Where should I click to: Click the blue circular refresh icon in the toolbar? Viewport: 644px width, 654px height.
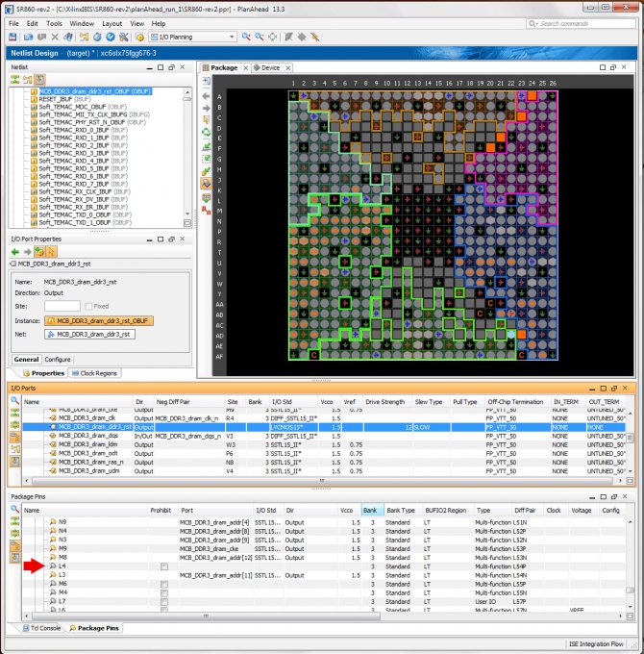click(97, 38)
